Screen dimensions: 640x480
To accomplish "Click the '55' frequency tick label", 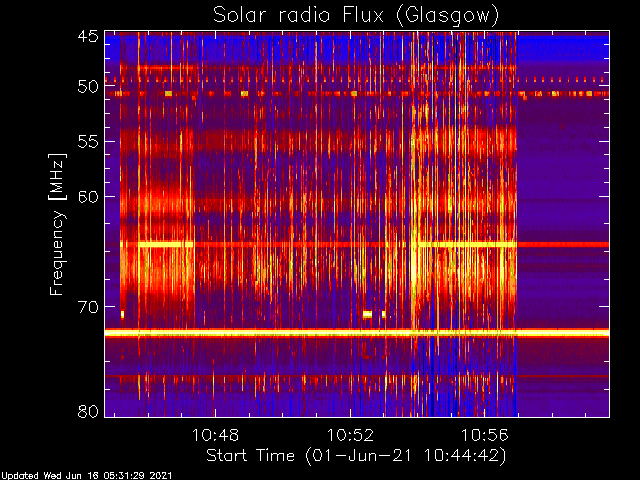I will point(88,142).
